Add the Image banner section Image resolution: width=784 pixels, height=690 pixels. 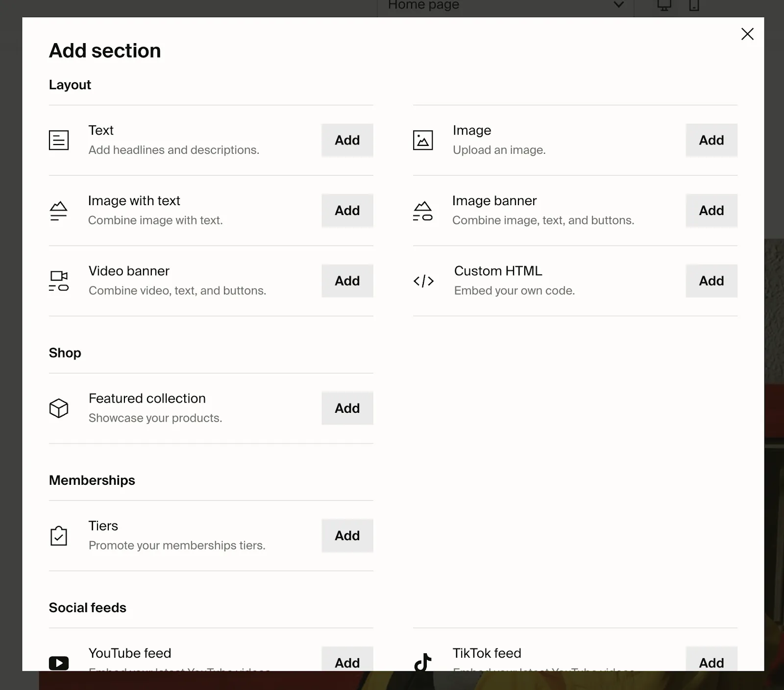pos(711,211)
